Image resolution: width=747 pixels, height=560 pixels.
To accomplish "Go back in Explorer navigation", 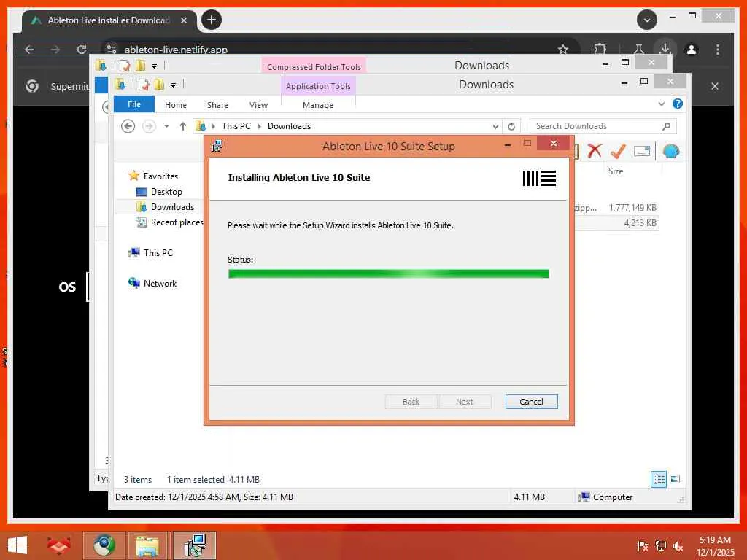I will pos(128,125).
